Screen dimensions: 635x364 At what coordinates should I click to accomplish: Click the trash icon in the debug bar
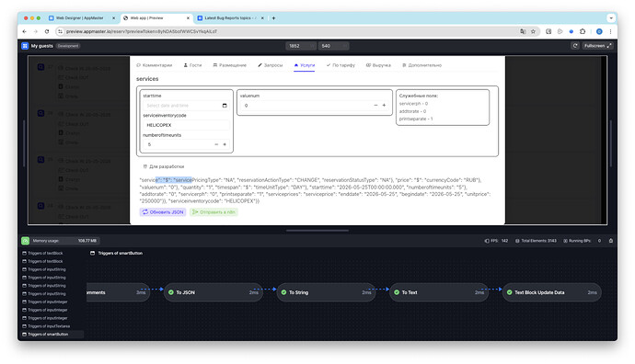click(x=611, y=241)
